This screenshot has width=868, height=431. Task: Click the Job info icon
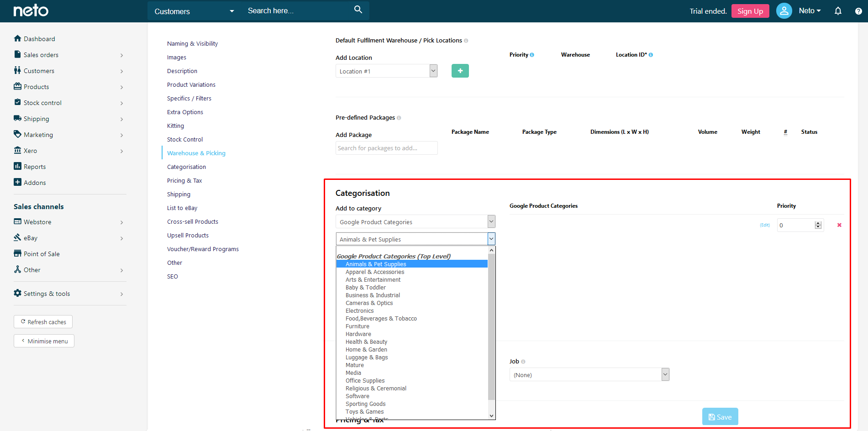(523, 362)
